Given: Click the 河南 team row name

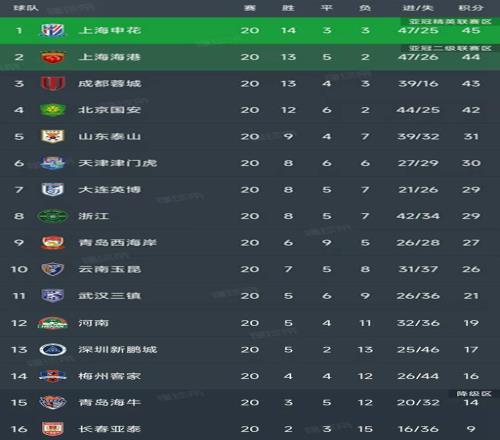Looking at the screenshot, I should point(94,323).
